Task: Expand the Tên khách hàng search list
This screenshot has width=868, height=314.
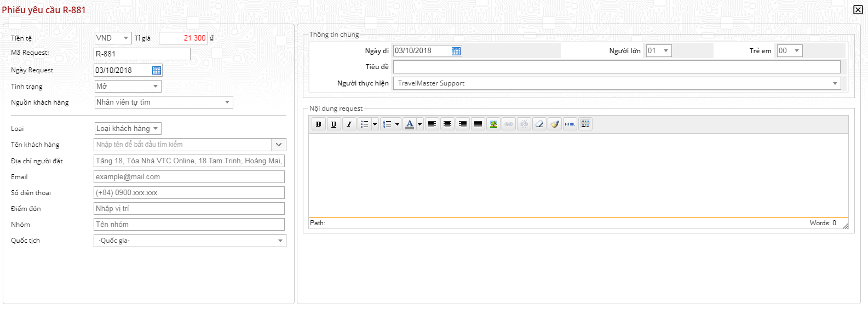Action: 279,145
